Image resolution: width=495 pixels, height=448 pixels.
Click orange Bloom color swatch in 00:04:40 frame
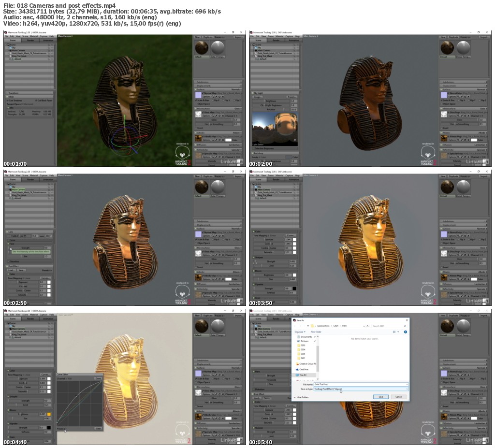pyautogui.click(x=49, y=414)
